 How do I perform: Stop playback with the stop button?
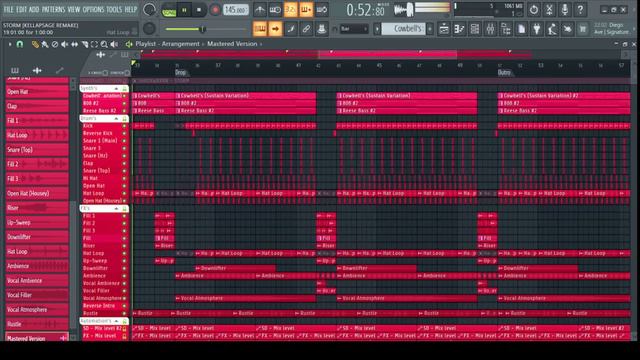199,10
